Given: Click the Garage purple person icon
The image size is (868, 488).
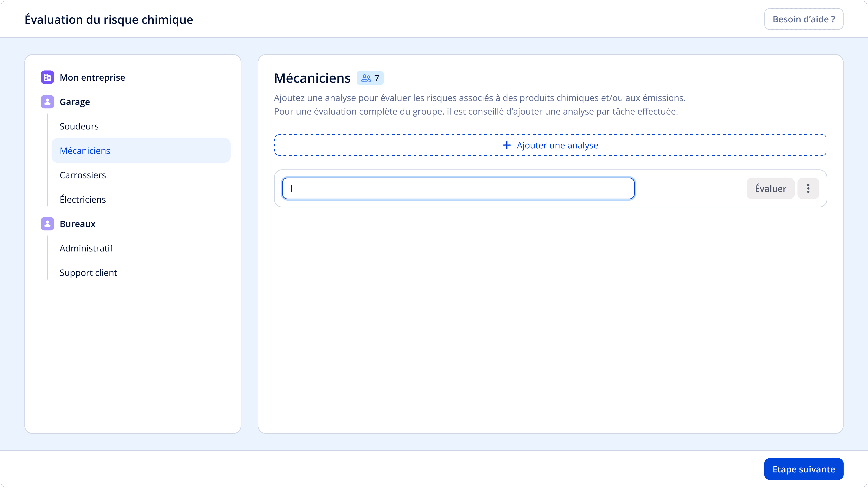Looking at the screenshot, I should pyautogui.click(x=47, y=102).
